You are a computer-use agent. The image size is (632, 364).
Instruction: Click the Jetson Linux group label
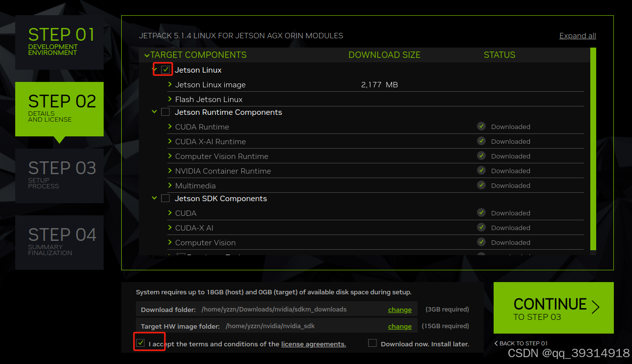(x=198, y=70)
